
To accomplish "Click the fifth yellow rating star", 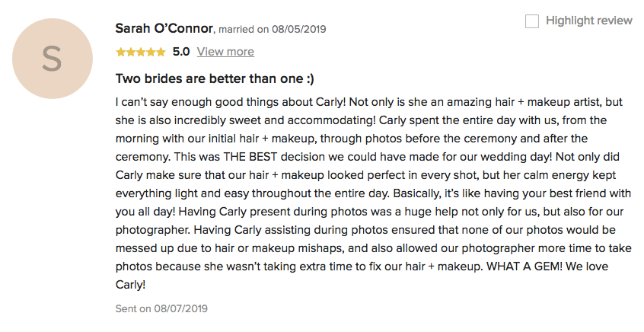I will coord(161,52).
